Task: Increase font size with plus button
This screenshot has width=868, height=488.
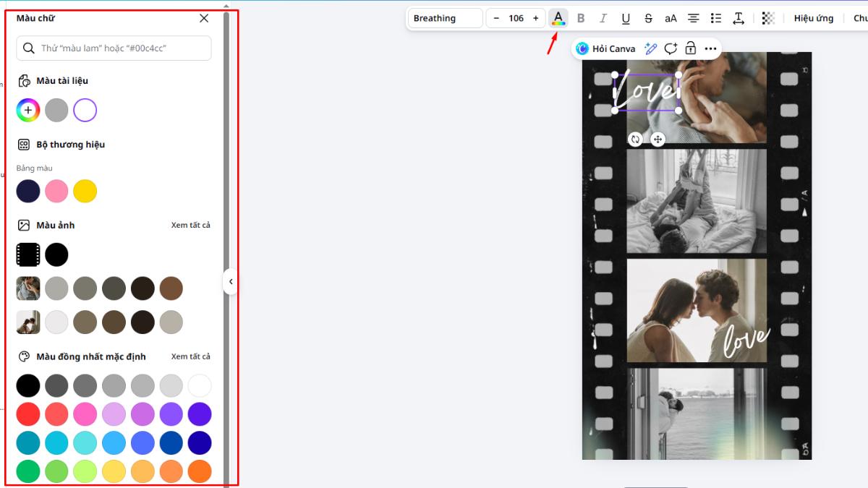Action: 535,18
